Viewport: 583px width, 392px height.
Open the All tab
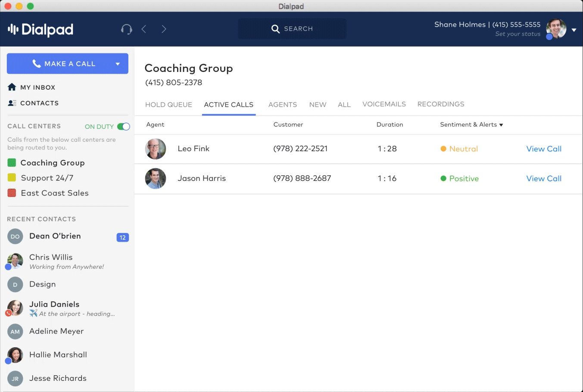pos(344,105)
